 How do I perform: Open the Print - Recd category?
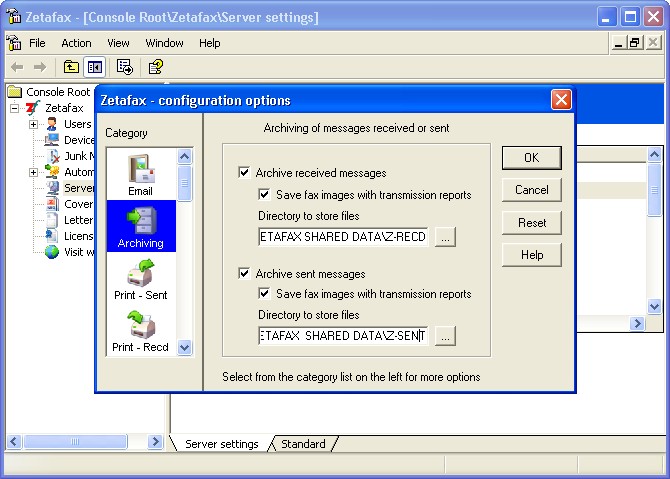140,332
